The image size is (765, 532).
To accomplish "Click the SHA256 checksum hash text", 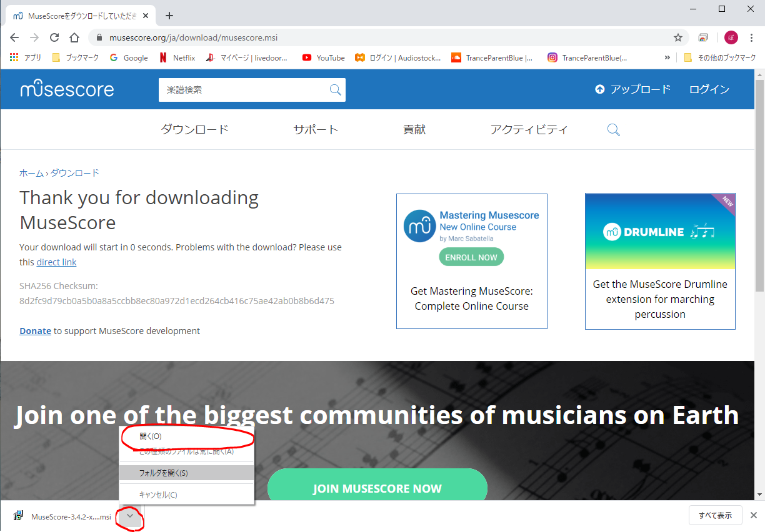I will [177, 301].
